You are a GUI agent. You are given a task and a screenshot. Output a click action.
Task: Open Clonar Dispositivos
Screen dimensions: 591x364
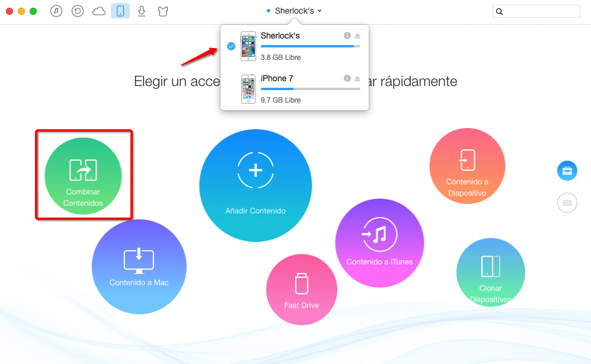(x=491, y=272)
